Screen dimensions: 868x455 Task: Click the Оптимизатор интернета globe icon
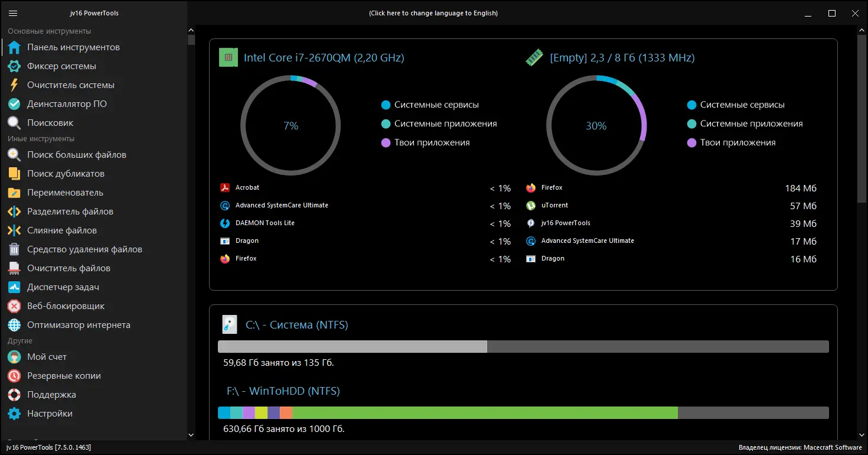[15, 325]
